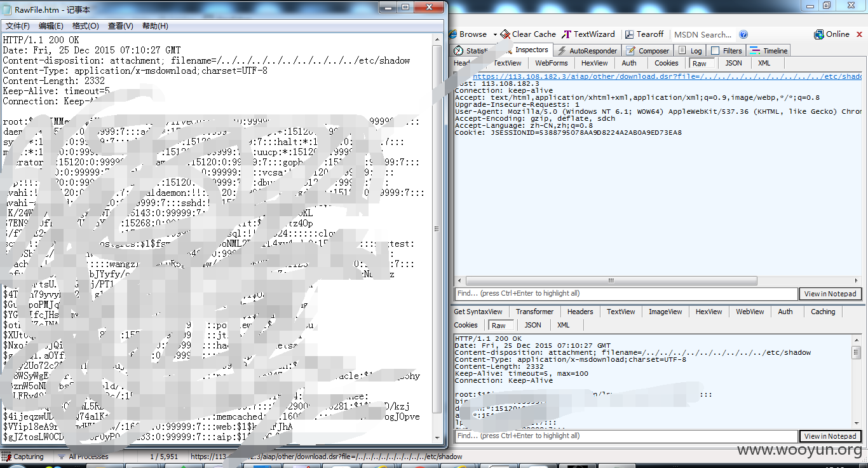Click the 1 / 5,951 session count

click(164, 457)
